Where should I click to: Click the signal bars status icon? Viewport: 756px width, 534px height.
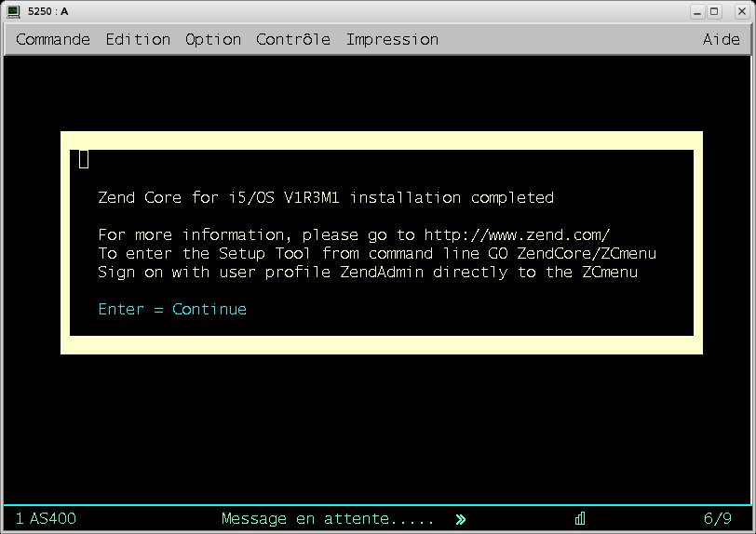[580, 518]
